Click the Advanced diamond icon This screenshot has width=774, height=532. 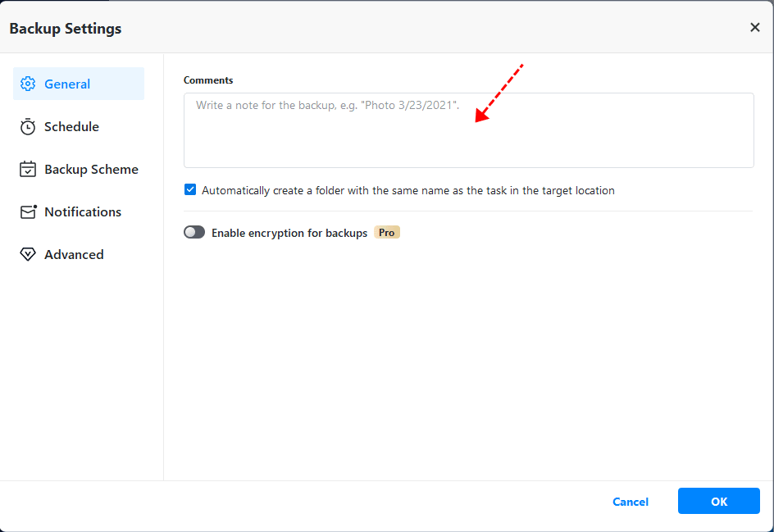click(28, 254)
